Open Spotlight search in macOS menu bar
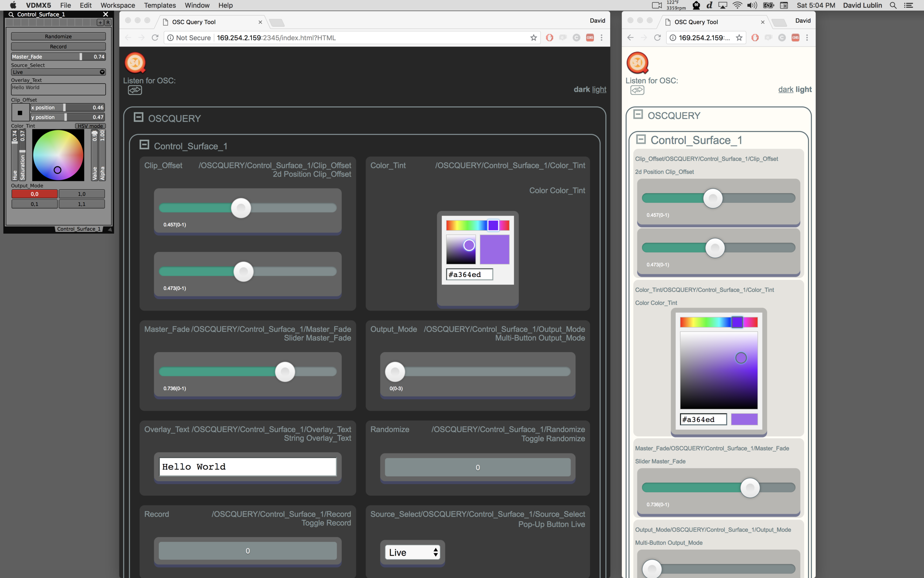The height and width of the screenshot is (578, 924). tap(893, 5)
